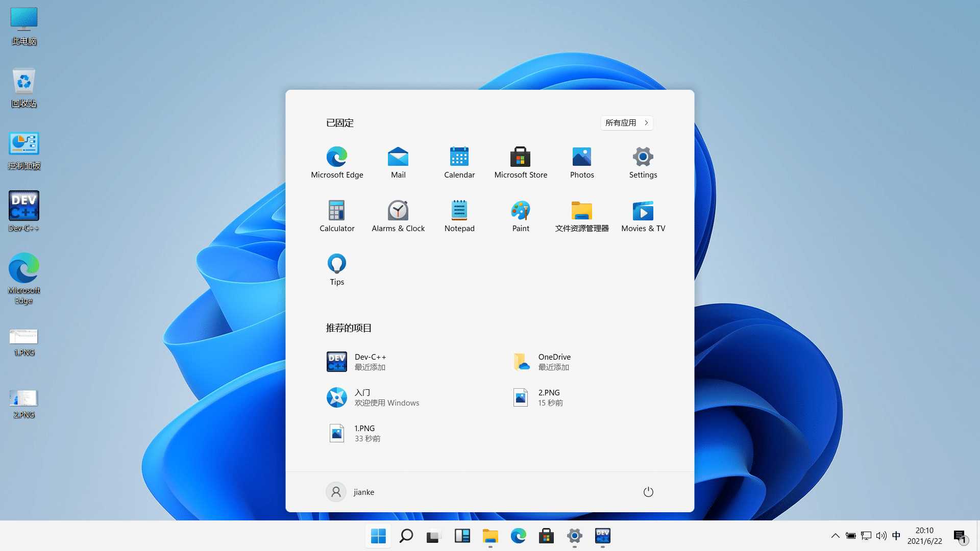Launch Movies & TV
980x551 pixels.
pos(643,216)
